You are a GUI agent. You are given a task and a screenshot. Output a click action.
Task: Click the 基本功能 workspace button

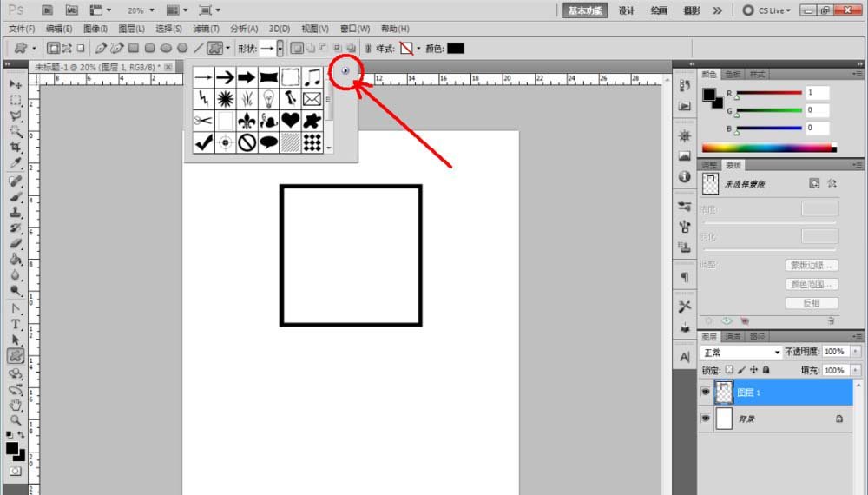pyautogui.click(x=584, y=10)
